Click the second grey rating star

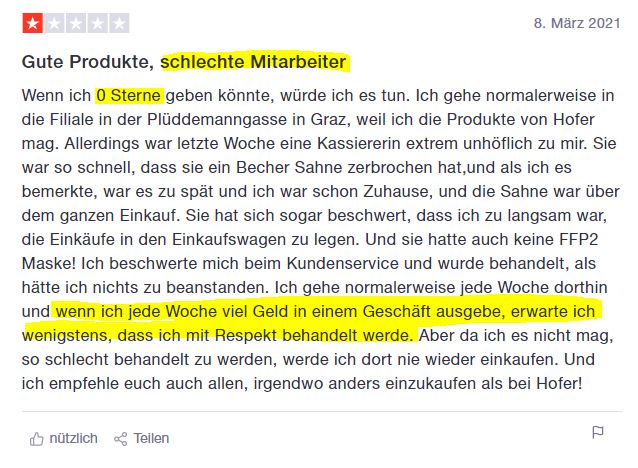[x=55, y=23]
